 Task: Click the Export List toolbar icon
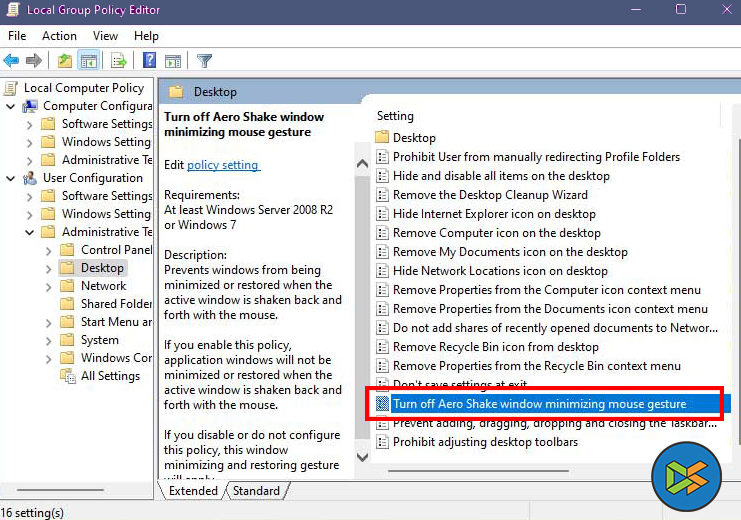click(x=118, y=61)
